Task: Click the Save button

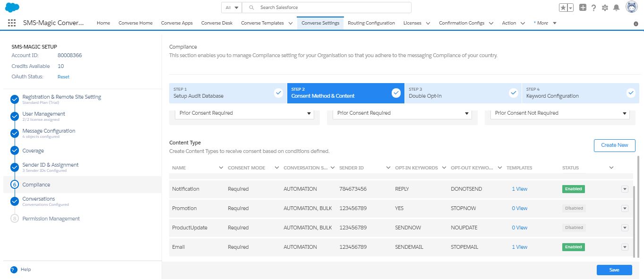Action: 614,270
